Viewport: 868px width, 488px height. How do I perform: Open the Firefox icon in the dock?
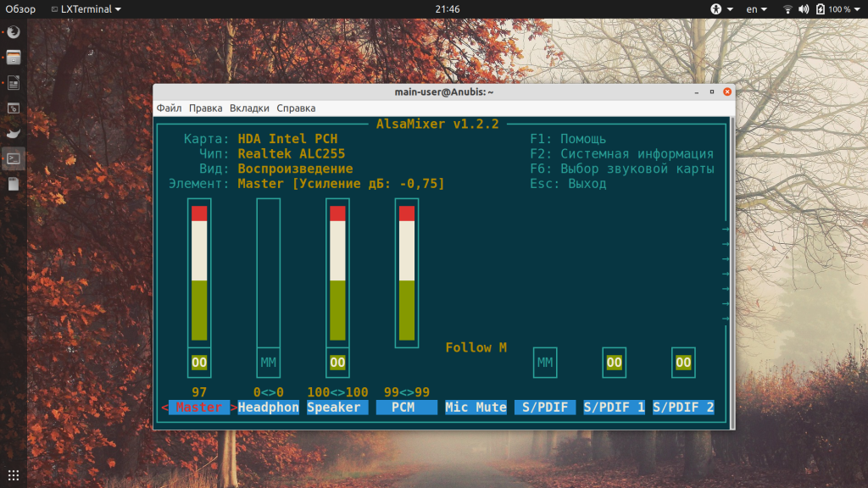click(x=14, y=32)
